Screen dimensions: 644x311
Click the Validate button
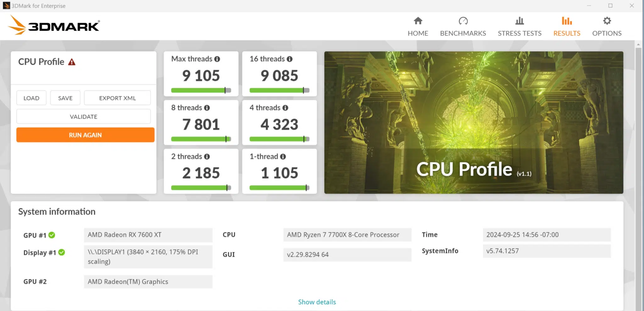tap(83, 117)
